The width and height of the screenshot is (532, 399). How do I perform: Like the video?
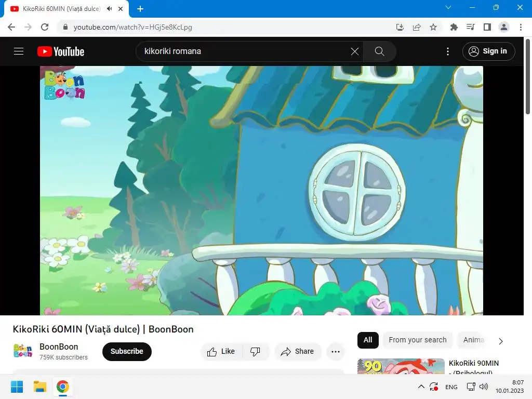pos(221,352)
